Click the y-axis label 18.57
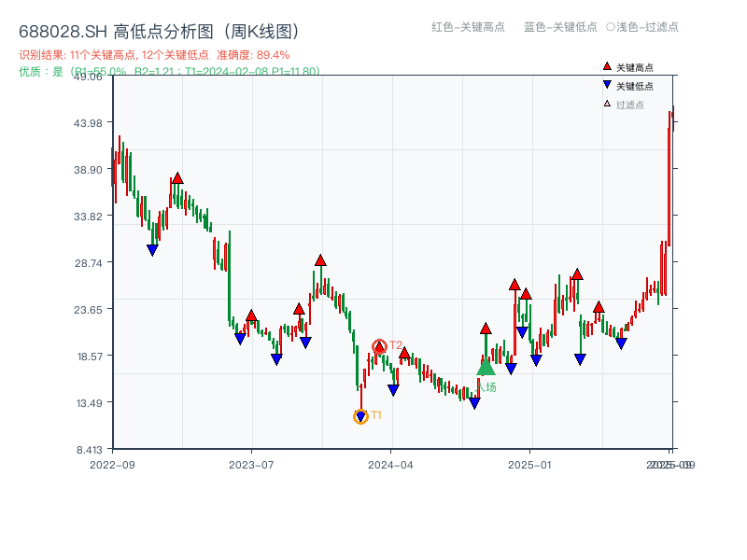This screenshot has width=747, height=560. pos(90,357)
